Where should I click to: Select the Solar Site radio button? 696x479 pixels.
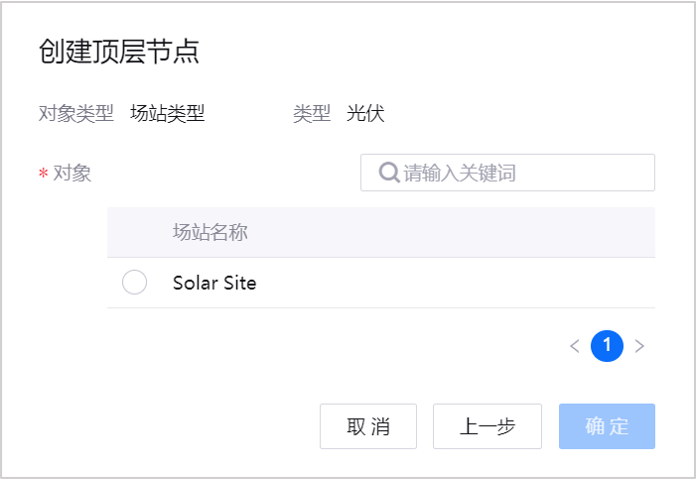134,283
